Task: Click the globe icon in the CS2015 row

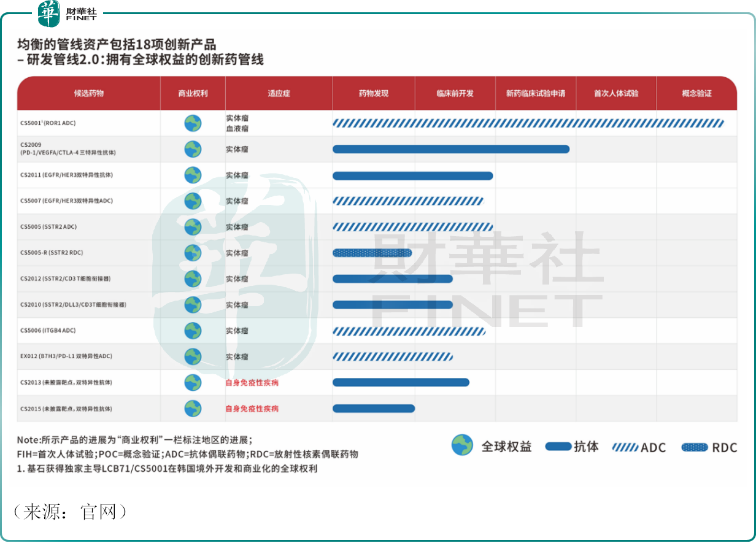Action: pos(193,409)
